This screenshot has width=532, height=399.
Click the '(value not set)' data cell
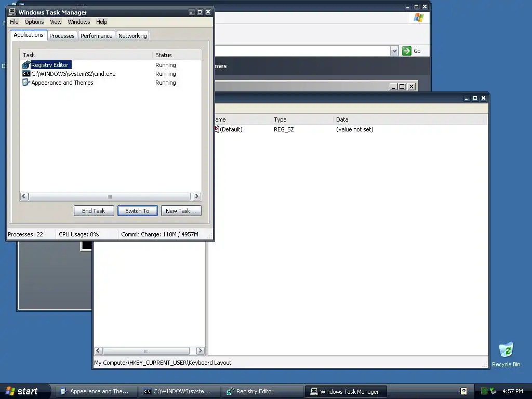354,129
